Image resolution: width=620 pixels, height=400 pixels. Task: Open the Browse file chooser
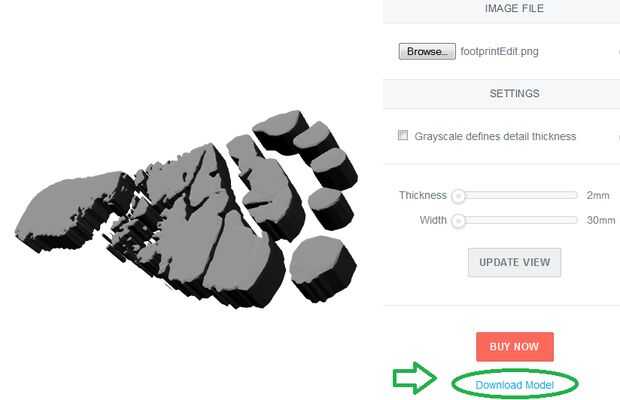coord(427,51)
